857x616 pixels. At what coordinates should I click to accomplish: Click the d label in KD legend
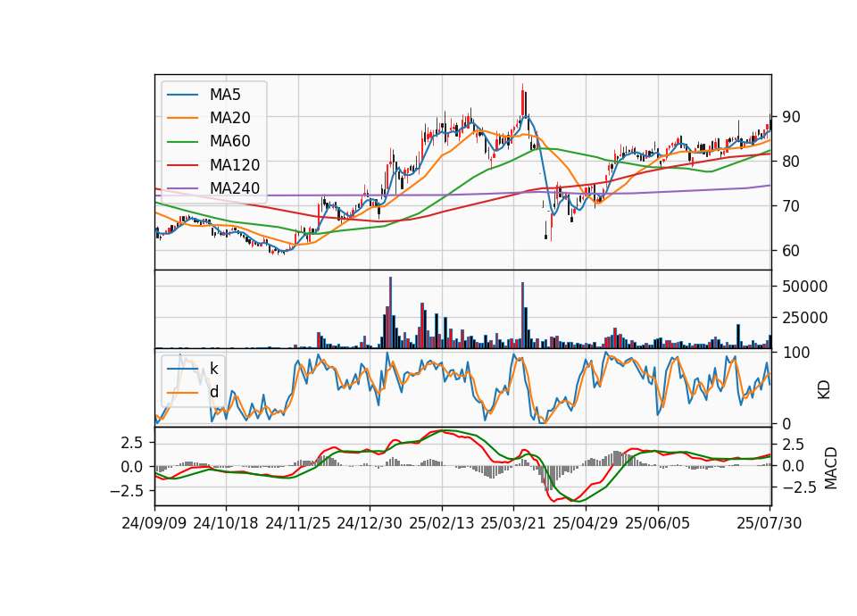click(214, 392)
